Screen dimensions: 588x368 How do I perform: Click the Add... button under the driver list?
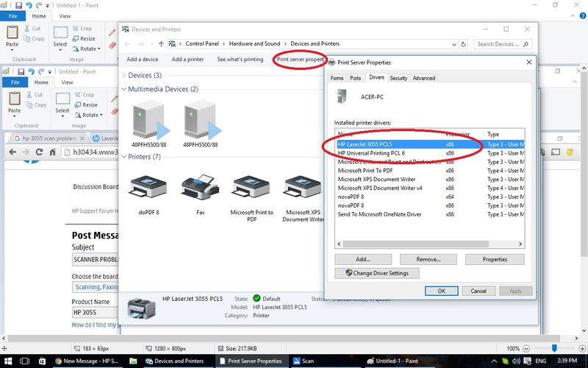pos(363,259)
